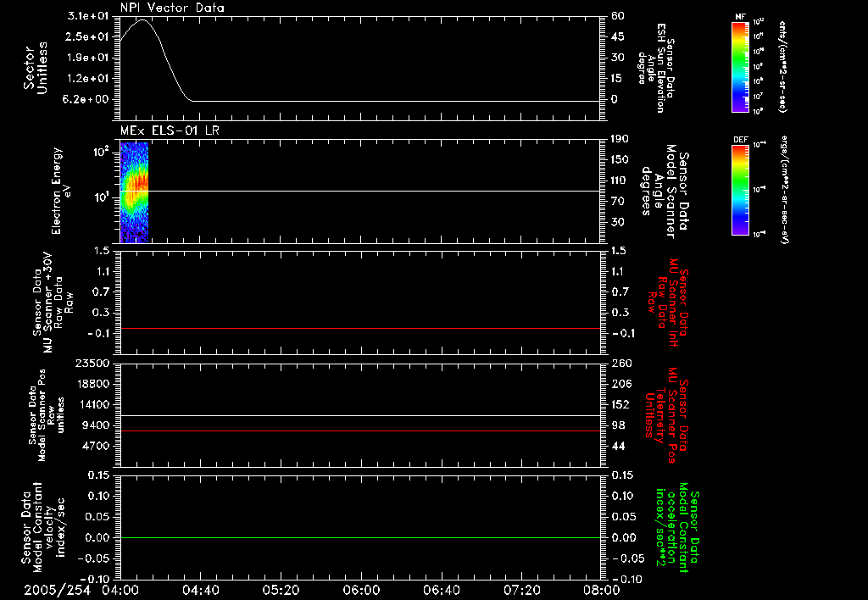
Task: Click the 'Sector Unitless' axis label
Action: pyautogui.click(x=35, y=68)
